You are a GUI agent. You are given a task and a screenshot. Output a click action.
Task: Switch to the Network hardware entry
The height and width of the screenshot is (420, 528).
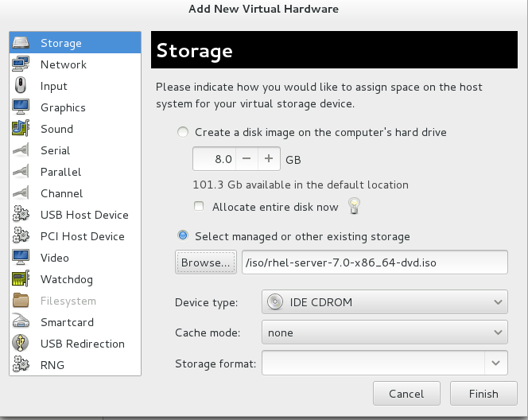click(x=75, y=64)
